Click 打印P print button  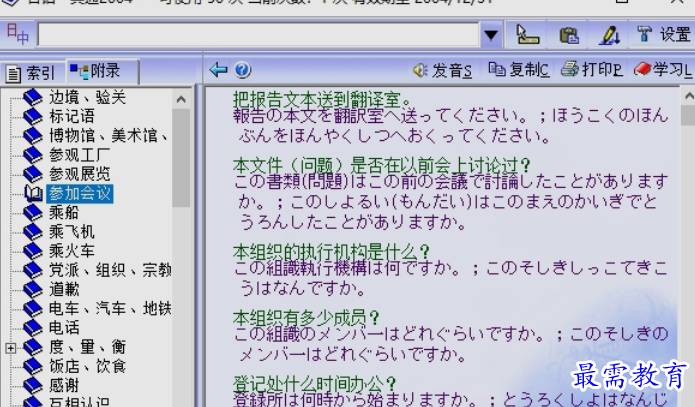[x=591, y=70]
